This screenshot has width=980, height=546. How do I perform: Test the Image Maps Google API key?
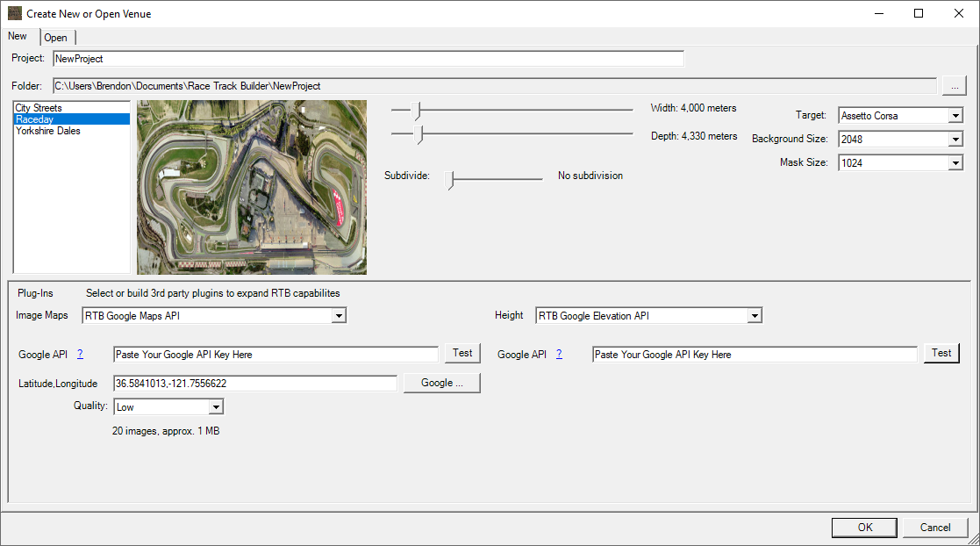click(x=462, y=353)
